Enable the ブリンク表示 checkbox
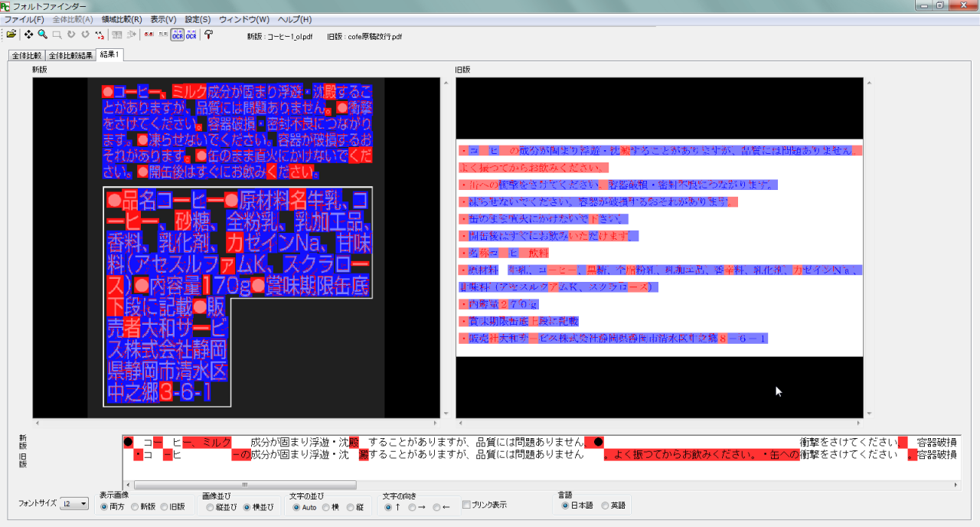The height and width of the screenshot is (527, 980). pyautogui.click(x=484, y=505)
